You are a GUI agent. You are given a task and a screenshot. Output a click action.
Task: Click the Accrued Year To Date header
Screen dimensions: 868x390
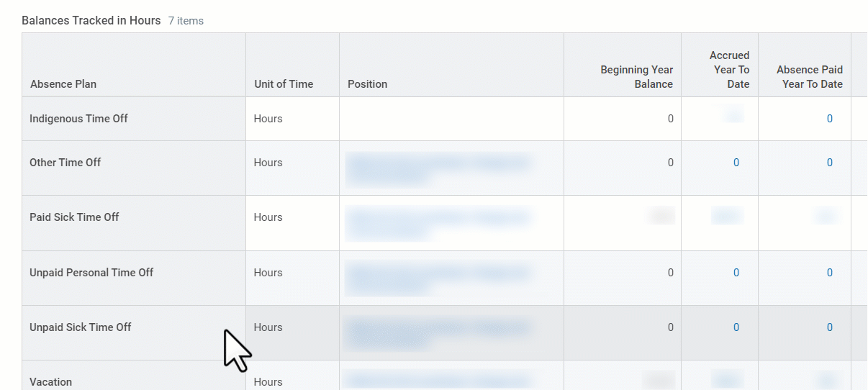click(x=729, y=70)
